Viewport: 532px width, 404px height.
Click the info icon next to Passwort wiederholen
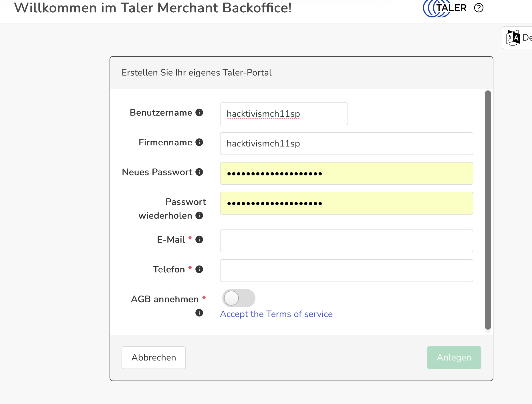click(199, 215)
